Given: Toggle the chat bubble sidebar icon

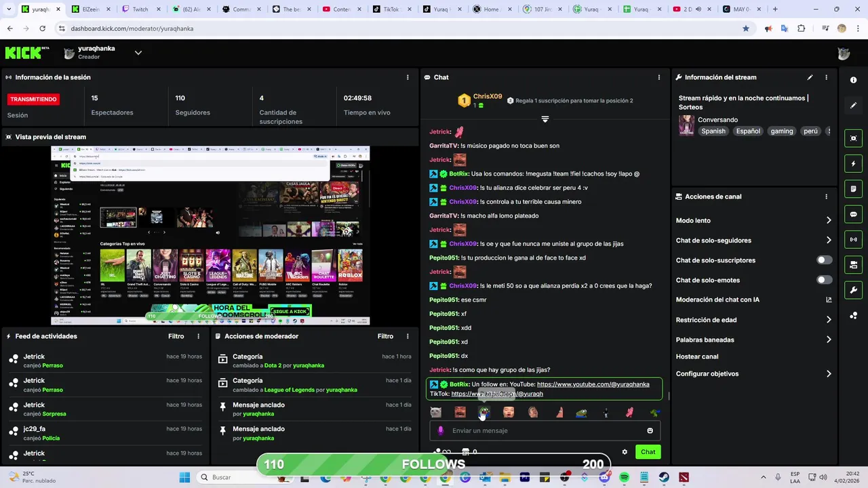Looking at the screenshot, I should pyautogui.click(x=853, y=214).
